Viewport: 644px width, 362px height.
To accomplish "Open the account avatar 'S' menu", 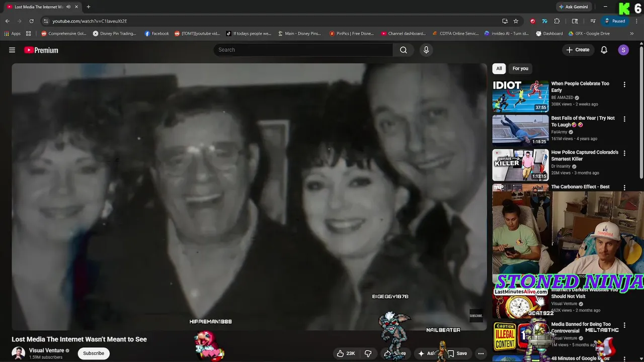I will click(x=623, y=50).
